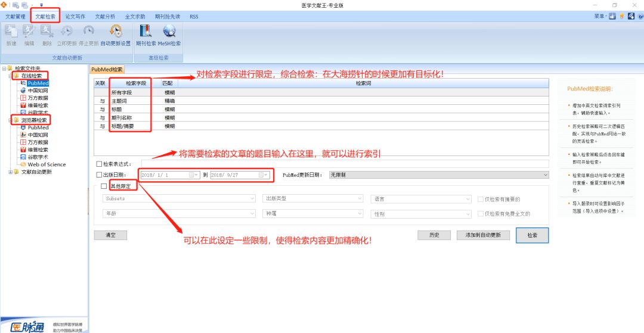Select 万方数据 under 浏览器检索
644x333 pixels.
38,142
